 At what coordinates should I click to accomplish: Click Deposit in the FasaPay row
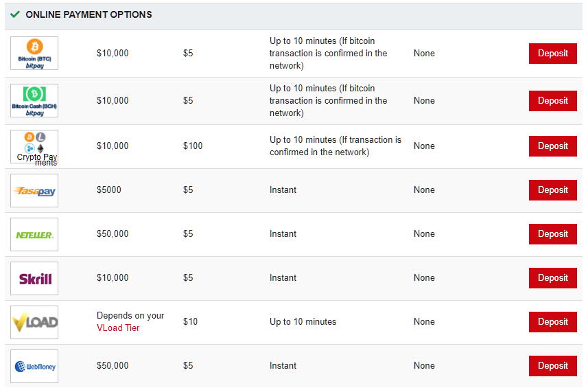553,190
